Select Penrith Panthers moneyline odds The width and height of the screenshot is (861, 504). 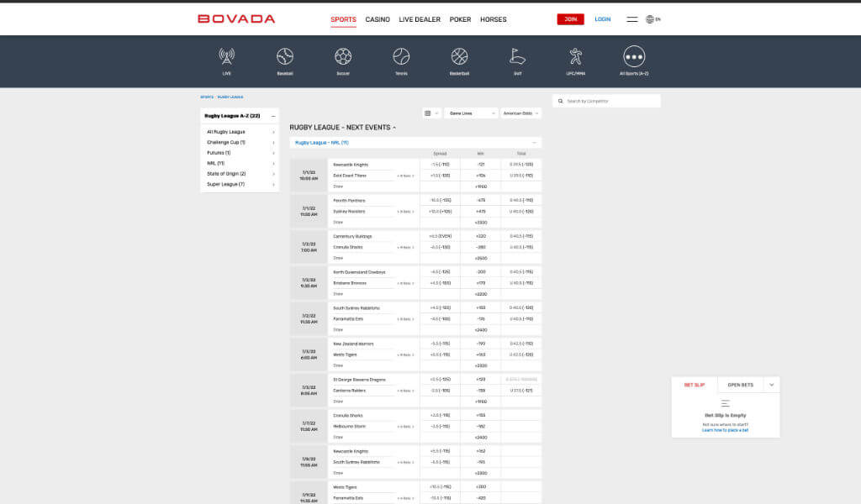tap(480, 200)
